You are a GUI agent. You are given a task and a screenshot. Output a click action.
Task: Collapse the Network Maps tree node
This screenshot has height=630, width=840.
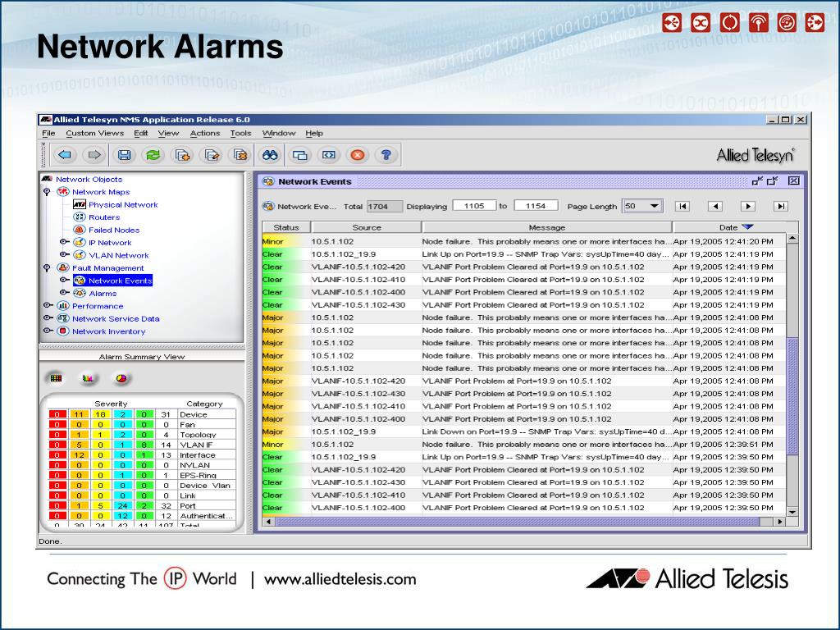tap(47, 192)
